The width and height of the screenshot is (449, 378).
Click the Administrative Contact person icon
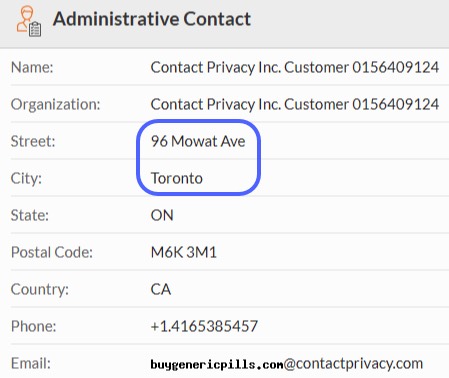pyautogui.click(x=29, y=21)
